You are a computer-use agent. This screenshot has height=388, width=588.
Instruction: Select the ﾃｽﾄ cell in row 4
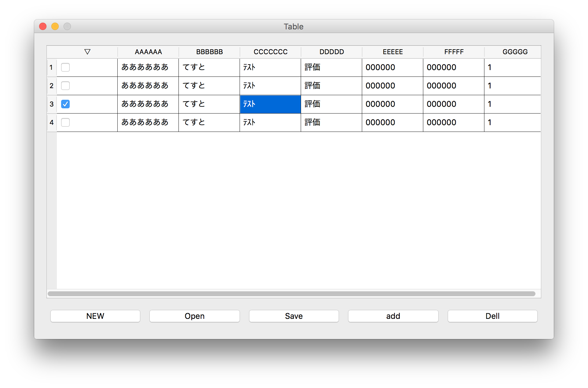[270, 122]
